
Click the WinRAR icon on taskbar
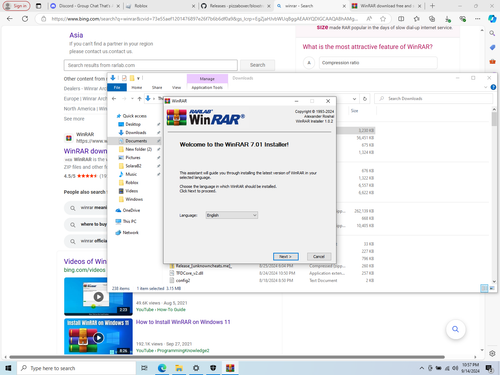(230, 368)
